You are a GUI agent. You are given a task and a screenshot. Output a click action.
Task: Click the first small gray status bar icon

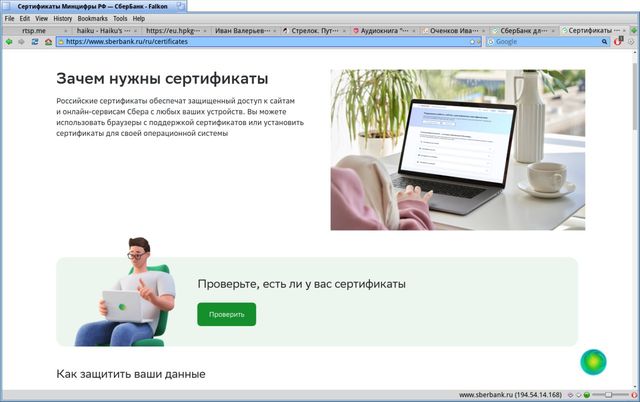[x=571, y=395]
